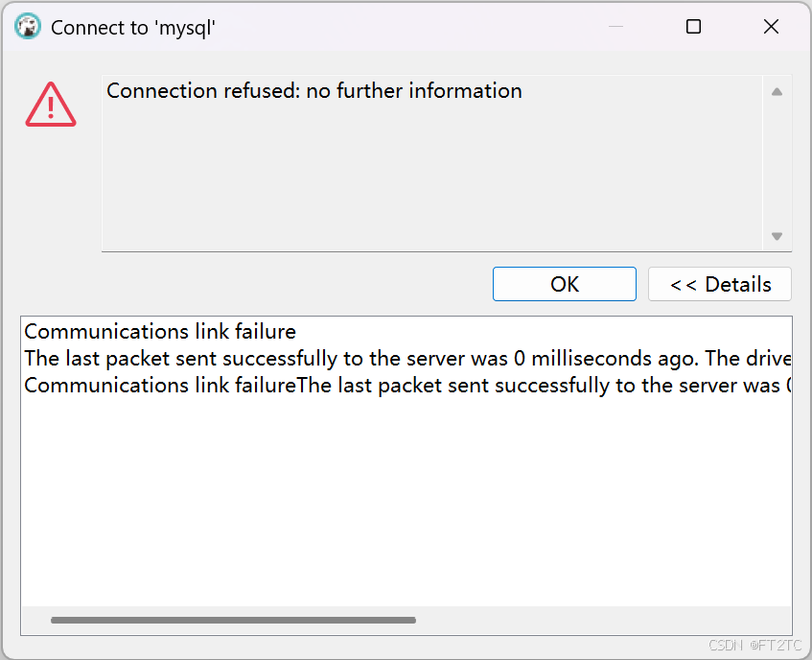812x660 pixels.
Task: Click inside the lower details text panel
Action: [x=403, y=480]
